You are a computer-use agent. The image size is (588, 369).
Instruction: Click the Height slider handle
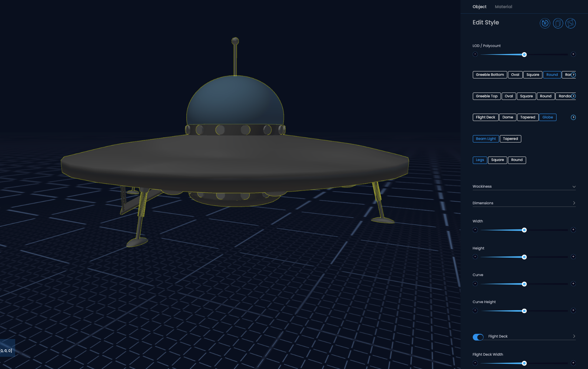[524, 257]
